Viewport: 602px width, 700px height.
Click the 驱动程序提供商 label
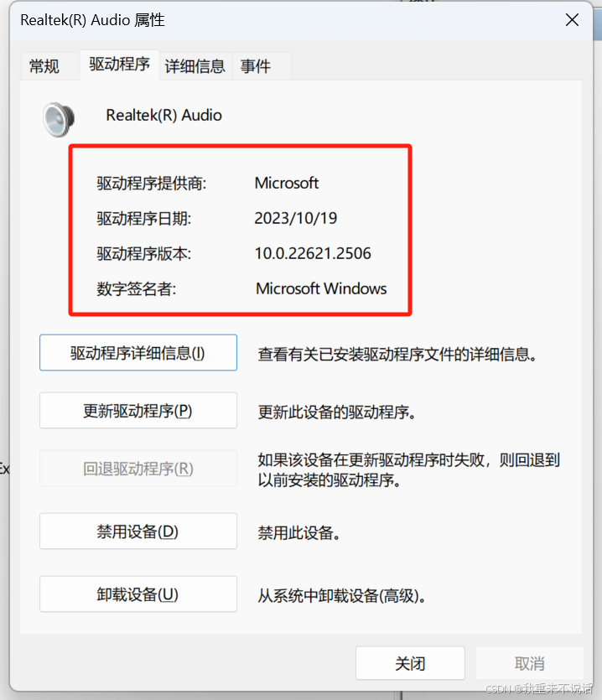click(152, 183)
